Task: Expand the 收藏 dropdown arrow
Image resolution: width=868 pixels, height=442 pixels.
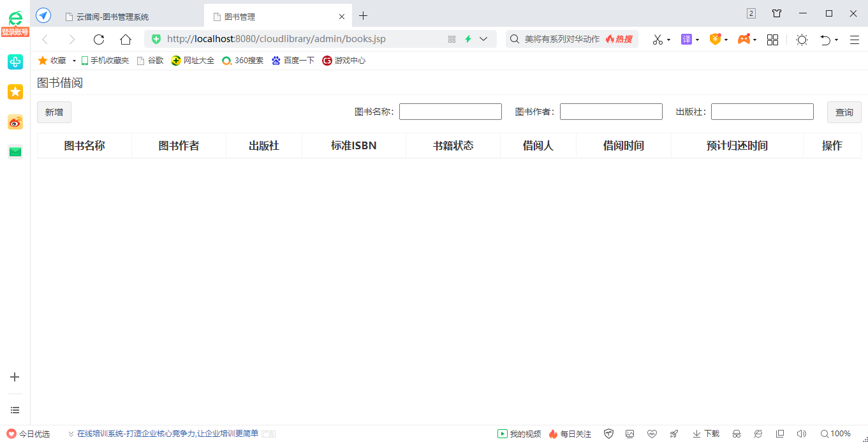Action: point(74,61)
